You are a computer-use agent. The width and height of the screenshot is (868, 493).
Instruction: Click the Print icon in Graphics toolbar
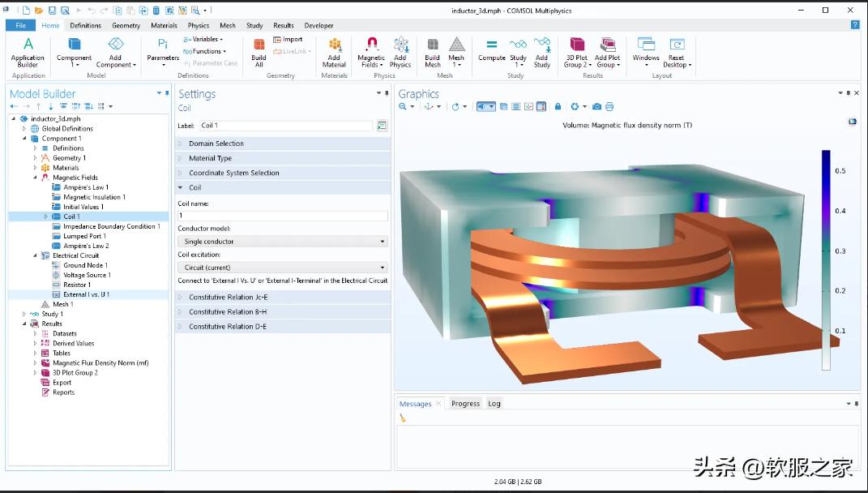click(609, 106)
